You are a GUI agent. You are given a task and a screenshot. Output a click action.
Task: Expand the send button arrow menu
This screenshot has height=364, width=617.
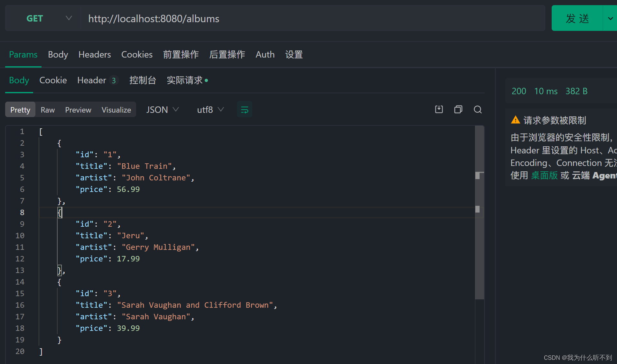(610, 18)
